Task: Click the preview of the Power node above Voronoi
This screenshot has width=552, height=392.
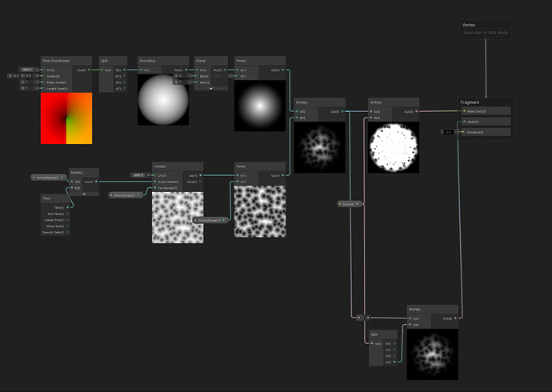Action: [x=260, y=106]
